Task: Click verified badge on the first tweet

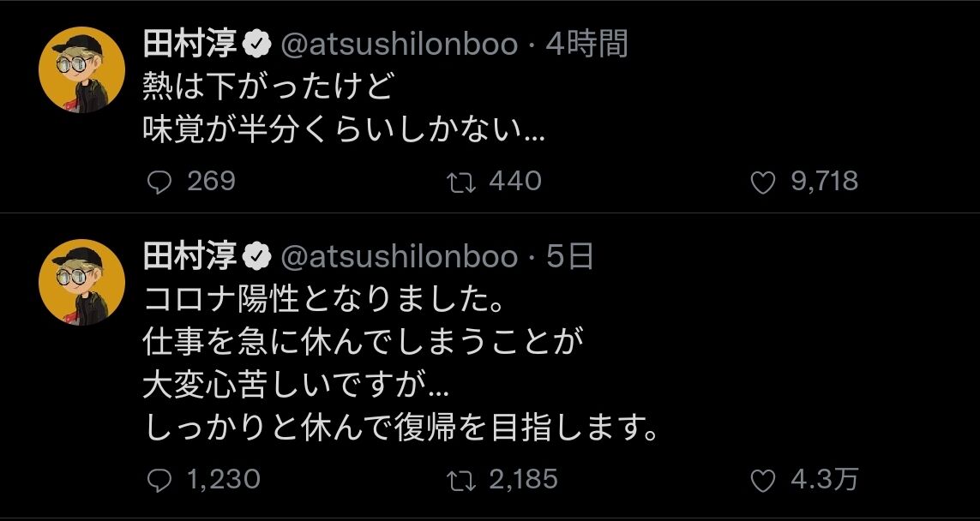Action: pos(257,45)
